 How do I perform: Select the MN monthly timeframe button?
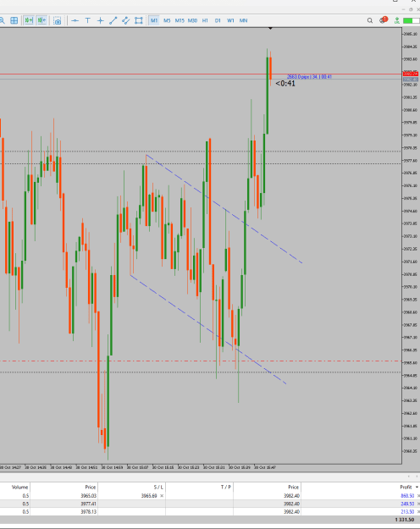pos(243,20)
